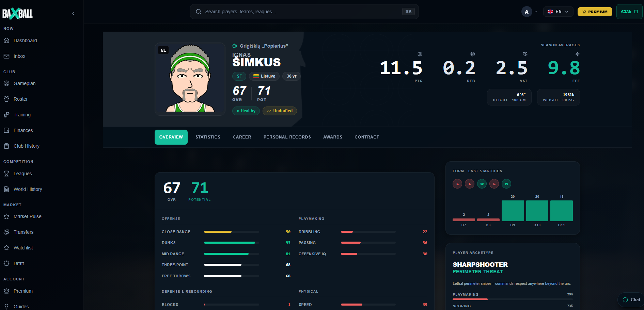Click the €33k balance button
Image resolution: width=644 pixels, height=310 pixels.
pos(629,12)
